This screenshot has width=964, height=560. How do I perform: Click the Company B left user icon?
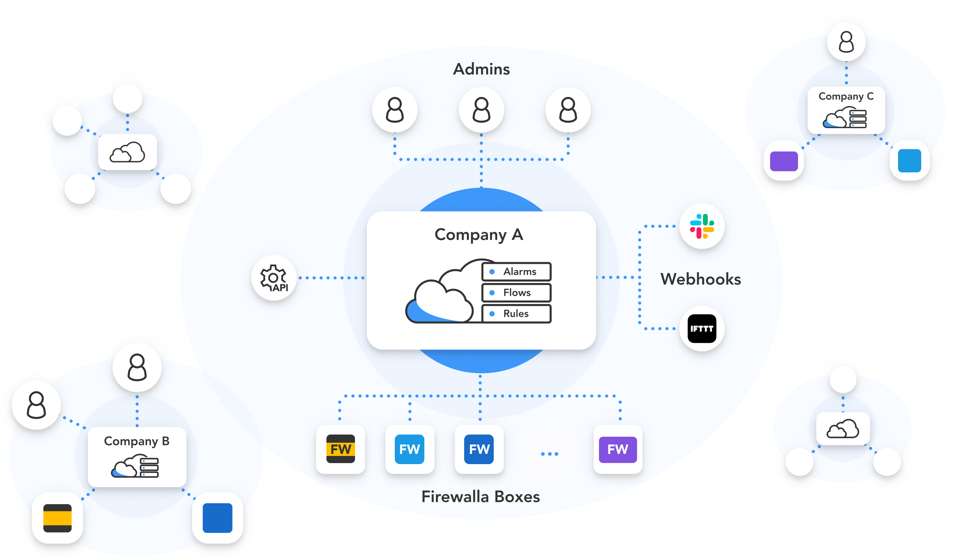pos(36,405)
